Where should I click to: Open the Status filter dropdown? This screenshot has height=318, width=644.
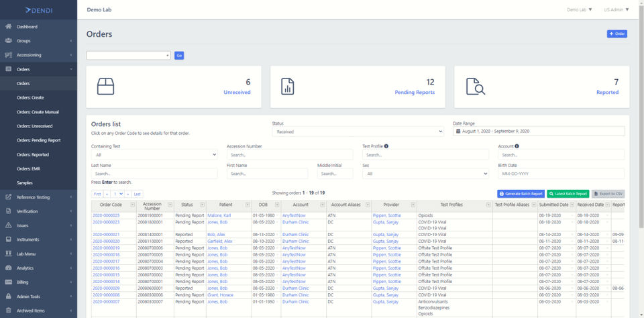pos(358,132)
